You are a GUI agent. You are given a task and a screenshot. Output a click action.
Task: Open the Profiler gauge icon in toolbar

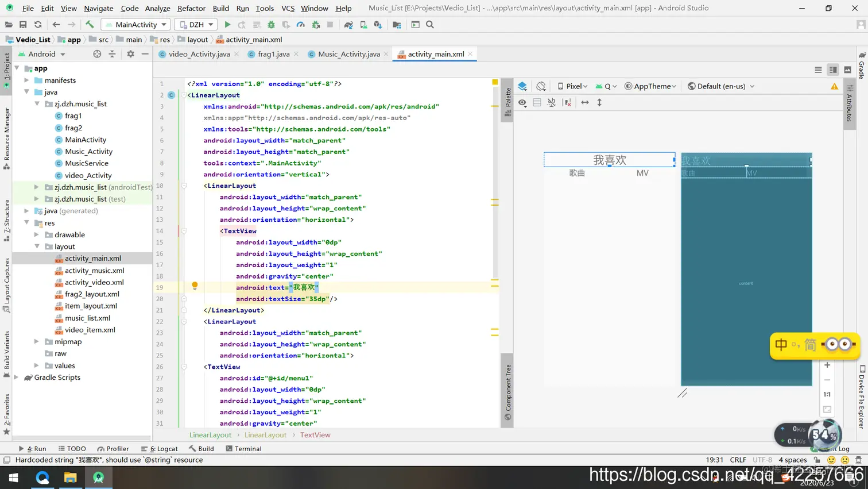pyautogui.click(x=300, y=25)
